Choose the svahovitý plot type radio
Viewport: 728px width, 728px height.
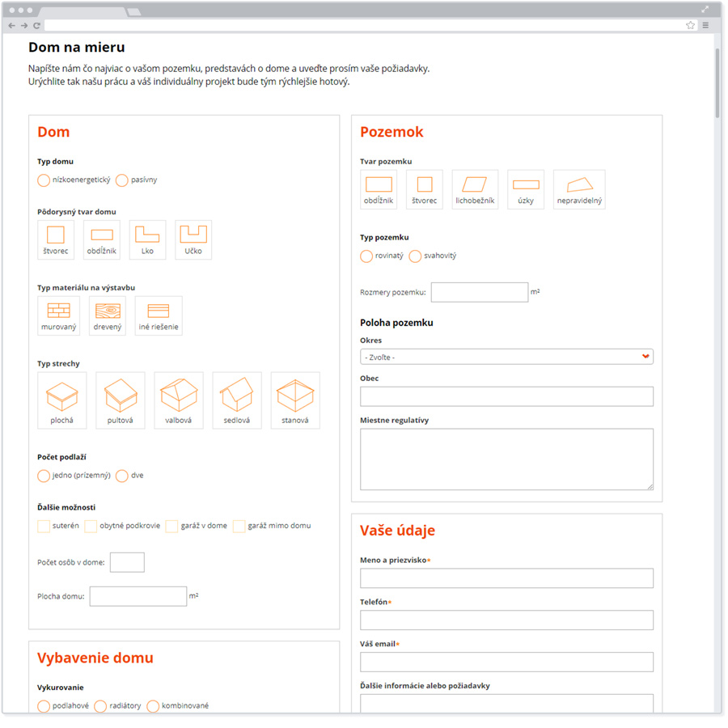415,256
